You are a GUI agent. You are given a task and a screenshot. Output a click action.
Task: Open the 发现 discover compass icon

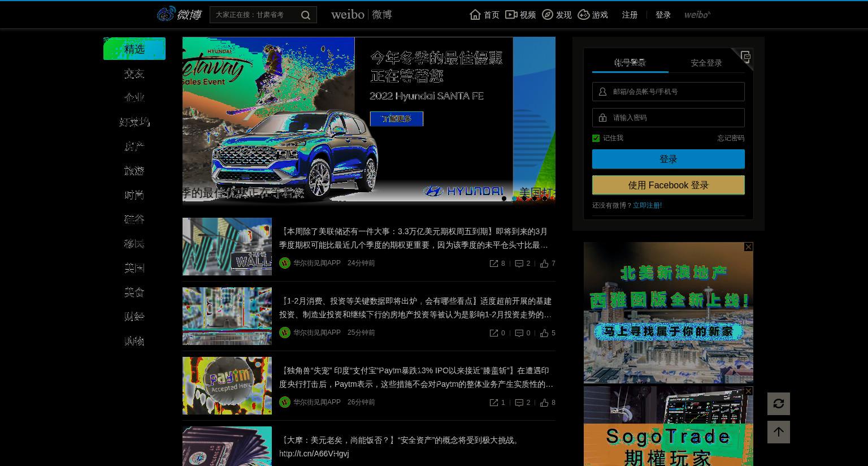click(x=547, y=15)
